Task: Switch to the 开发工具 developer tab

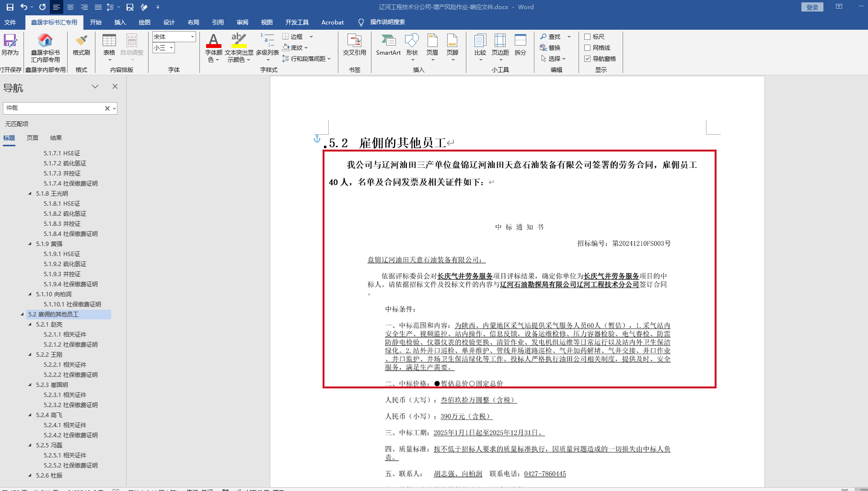Action: (x=297, y=22)
